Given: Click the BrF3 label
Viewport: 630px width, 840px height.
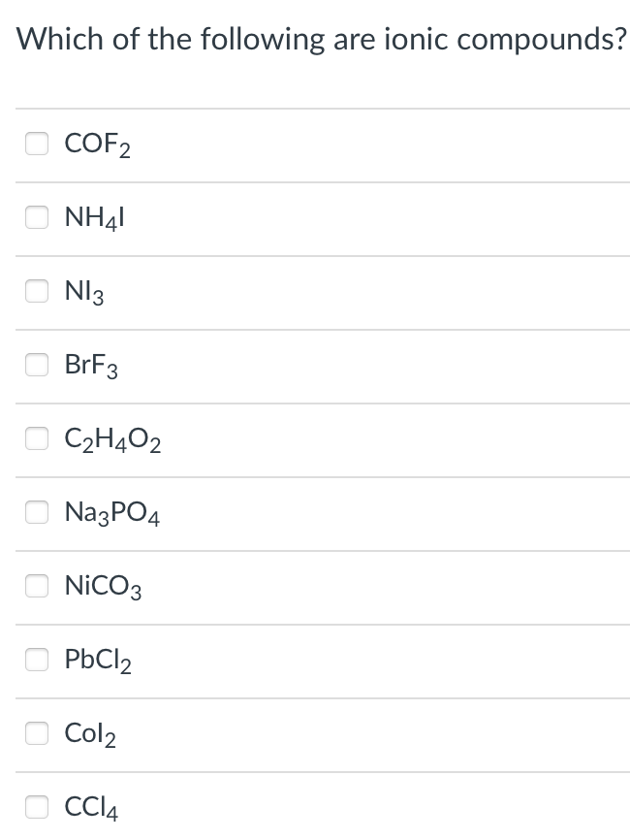Looking at the screenshot, I should pos(90,365).
